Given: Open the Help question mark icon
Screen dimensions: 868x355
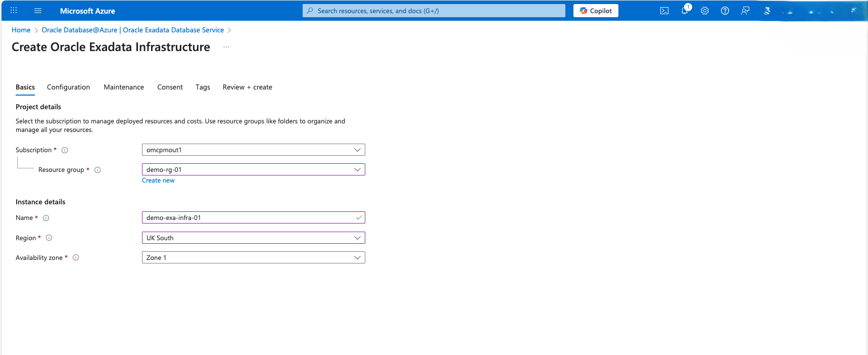Looking at the screenshot, I should 725,11.
